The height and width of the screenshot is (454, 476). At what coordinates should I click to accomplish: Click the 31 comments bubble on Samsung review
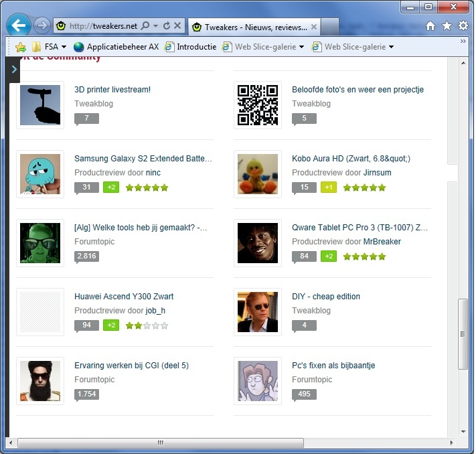pyautogui.click(x=86, y=187)
